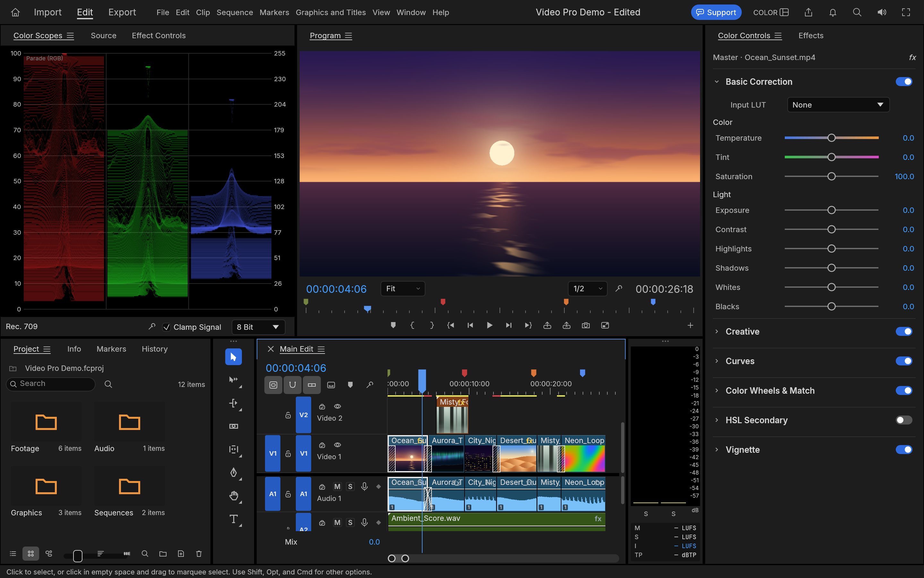Open the 1/2 playback resolution dropdown
Image resolution: width=924 pixels, height=578 pixels.
point(587,289)
